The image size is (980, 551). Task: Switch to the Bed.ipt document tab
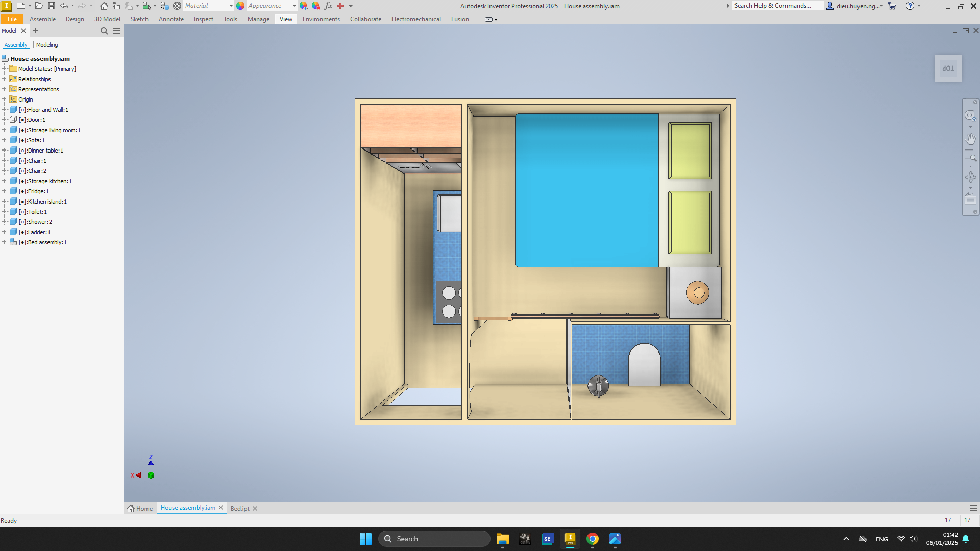(240, 509)
